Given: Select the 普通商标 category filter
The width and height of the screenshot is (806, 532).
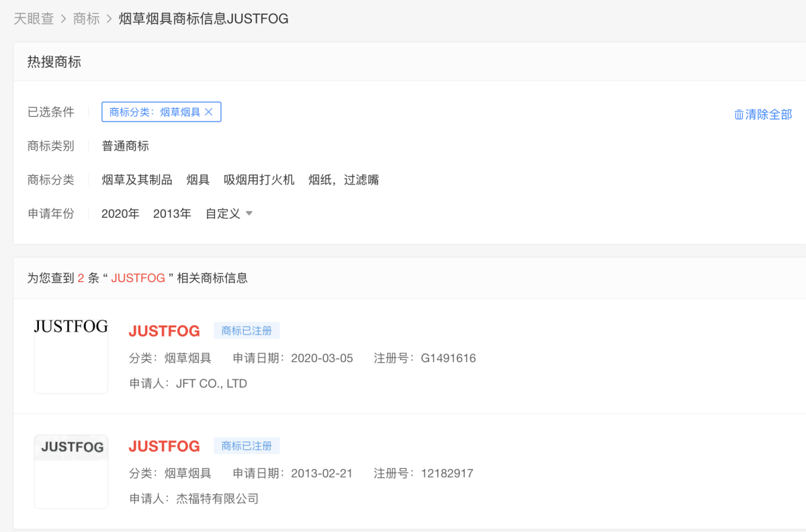Looking at the screenshot, I should (x=126, y=146).
